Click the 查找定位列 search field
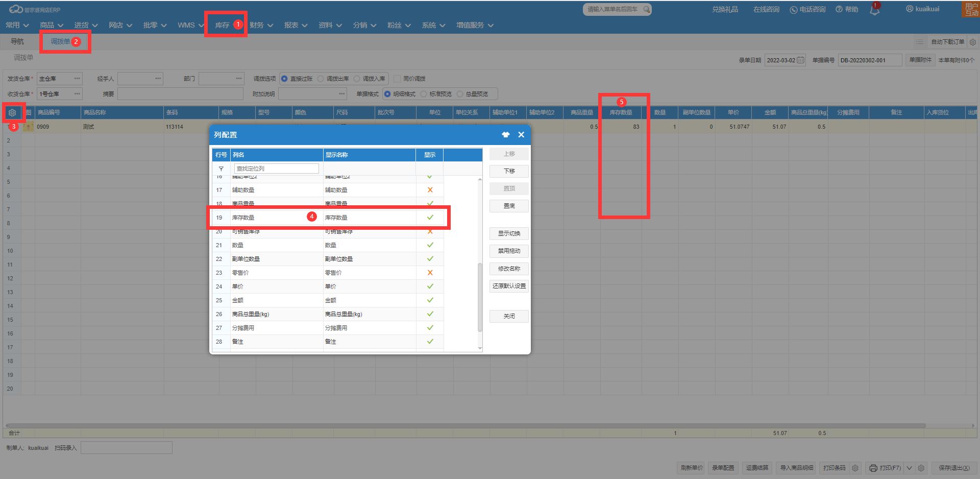The width and height of the screenshot is (980, 479). coord(276,169)
